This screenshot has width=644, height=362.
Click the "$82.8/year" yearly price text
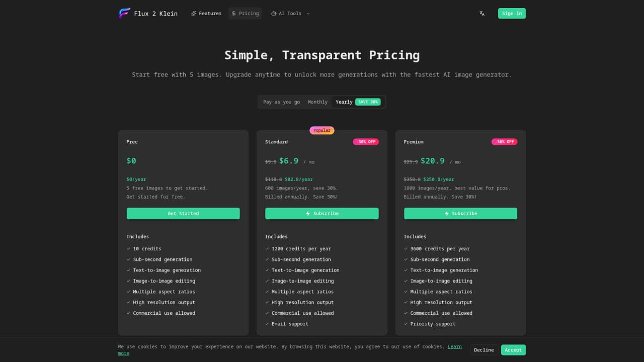(299, 179)
